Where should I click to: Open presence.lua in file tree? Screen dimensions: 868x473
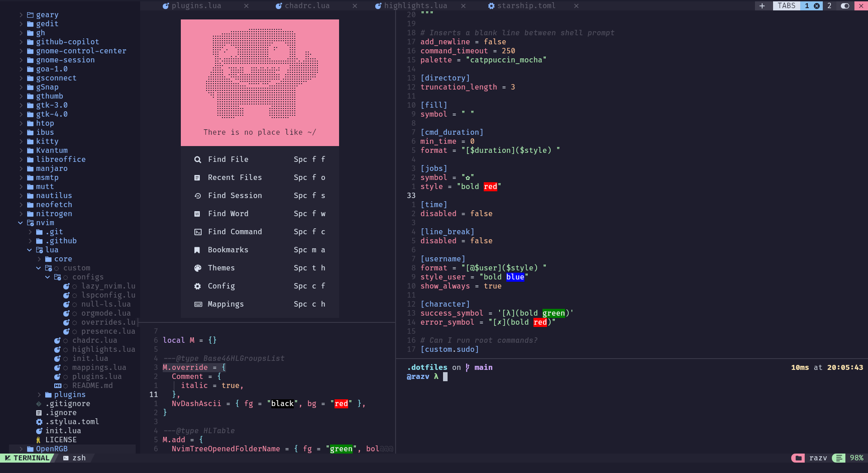tap(108, 331)
